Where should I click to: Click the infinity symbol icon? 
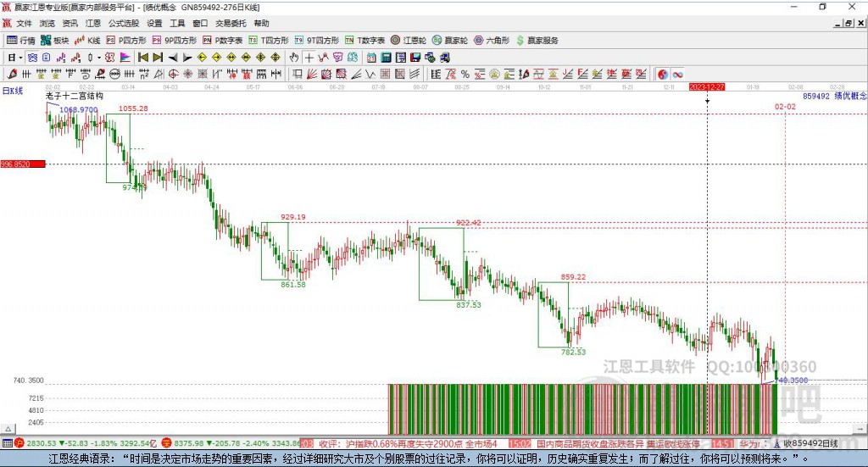click(678, 74)
